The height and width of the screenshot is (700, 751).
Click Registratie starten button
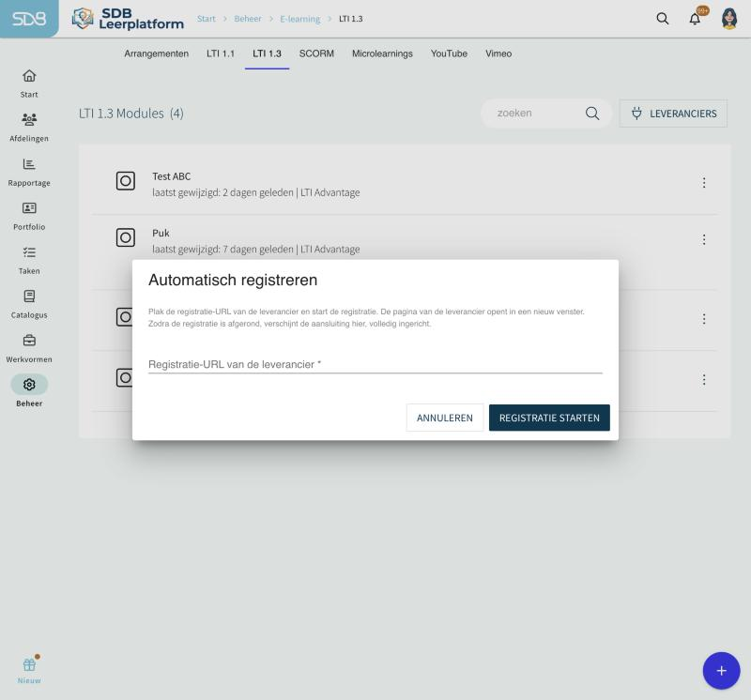(549, 418)
